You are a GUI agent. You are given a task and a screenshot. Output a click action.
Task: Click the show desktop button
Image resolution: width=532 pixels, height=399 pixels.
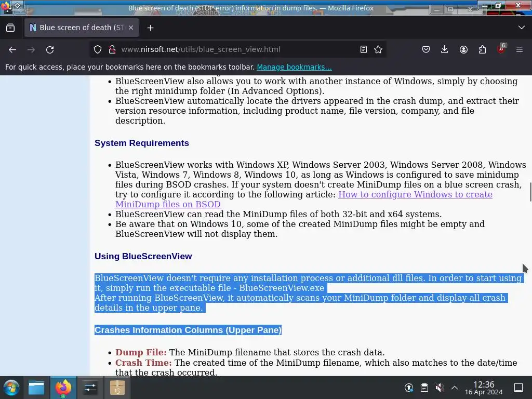(518, 388)
